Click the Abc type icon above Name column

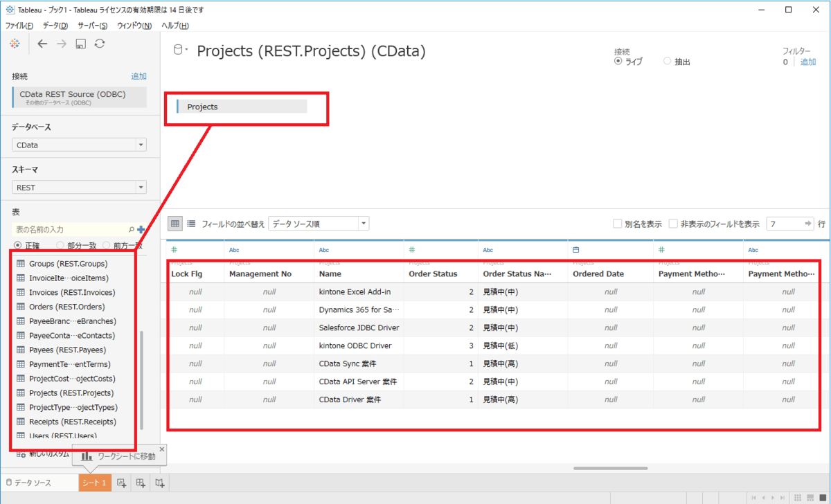[324, 250]
